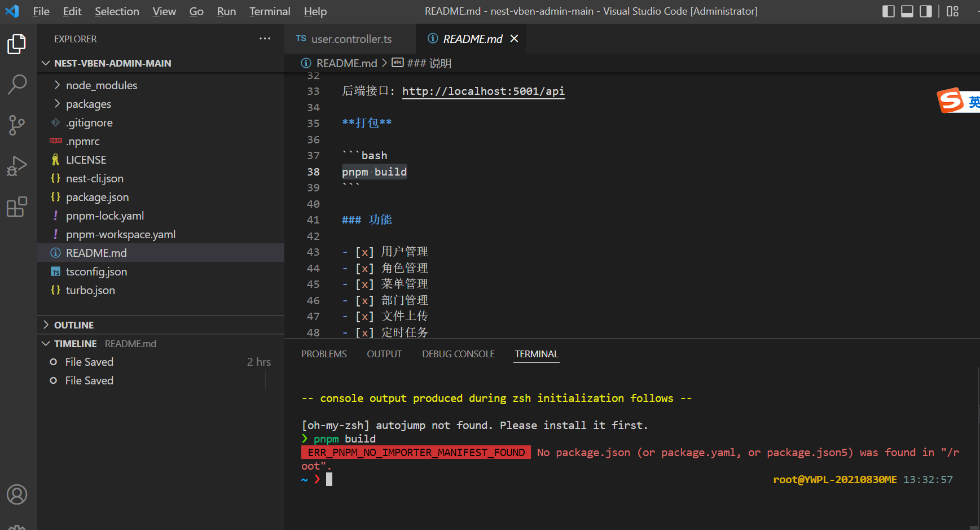Open Explorer more actions ellipsis
The width and height of the screenshot is (980, 530).
265,38
